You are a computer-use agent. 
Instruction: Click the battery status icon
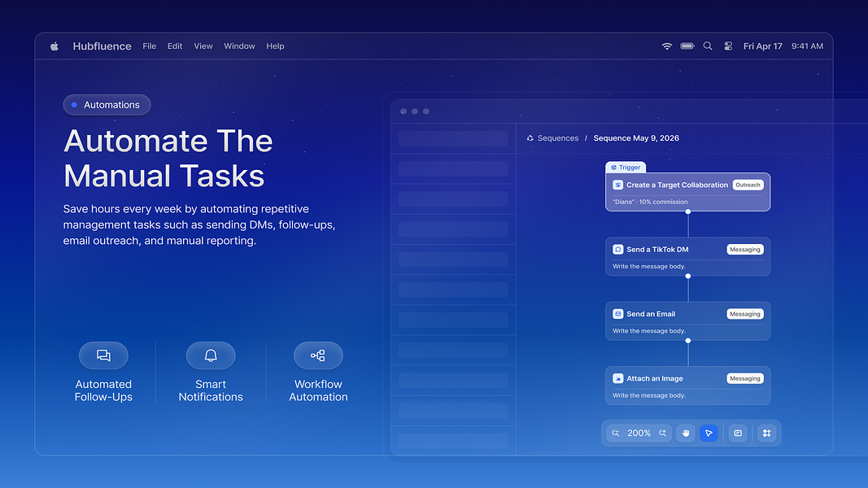pos(687,46)
